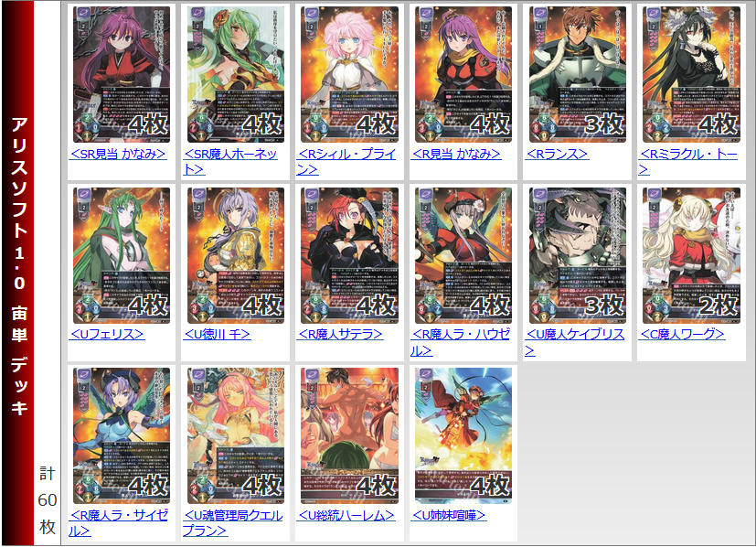Click the U魔人ケイブリス link

tap(575, 342)
